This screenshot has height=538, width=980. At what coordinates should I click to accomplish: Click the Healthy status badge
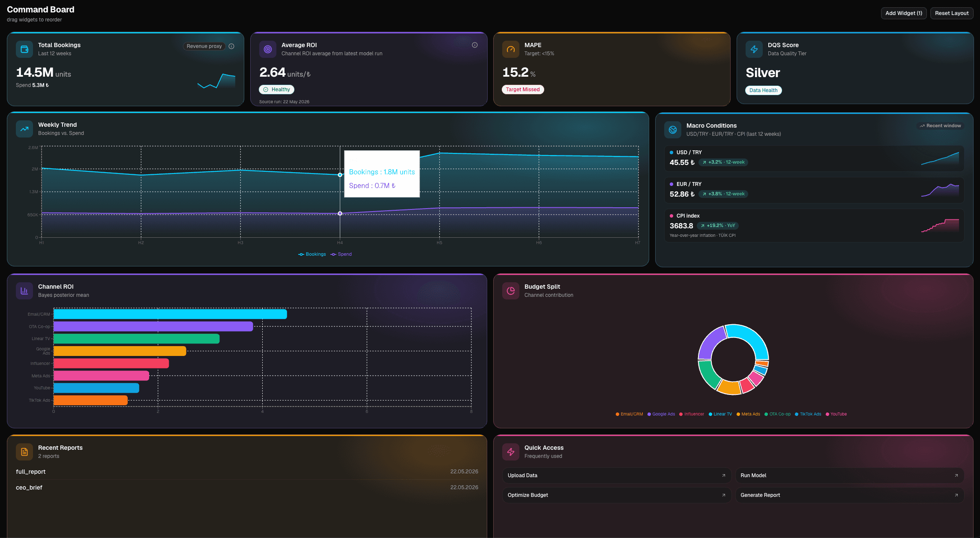(276, 90)
